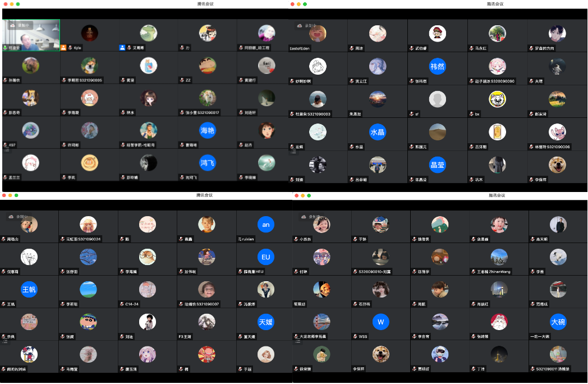The image size is (588, 384).
Task: Click the blue "an" avatar circle
Action: (x=266, y=225)
